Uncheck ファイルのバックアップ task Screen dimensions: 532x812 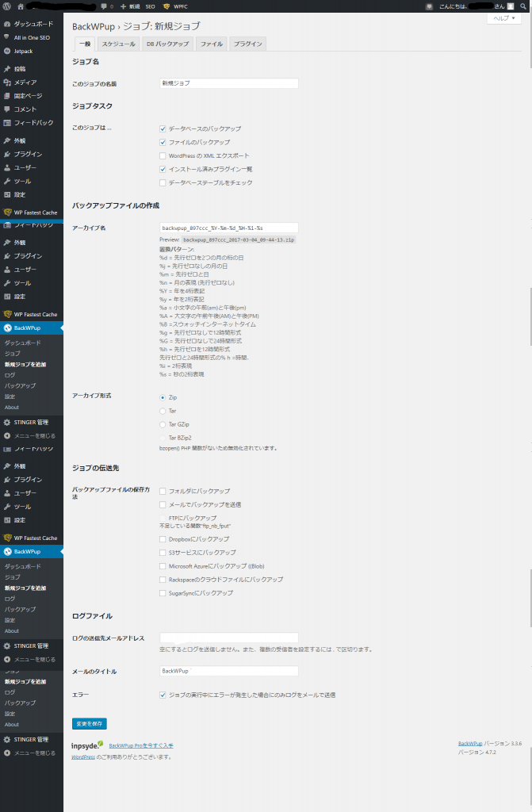(163, 142)
